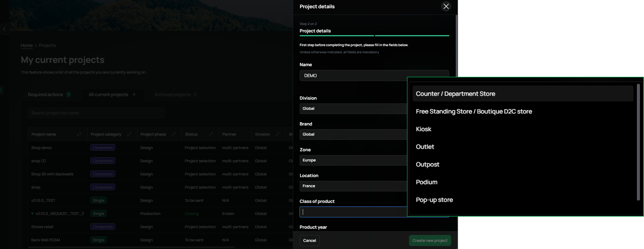The width and height of the screenshot is (644, 249).
Task: Choose Kiosk from the list
Action: point(523,129)
